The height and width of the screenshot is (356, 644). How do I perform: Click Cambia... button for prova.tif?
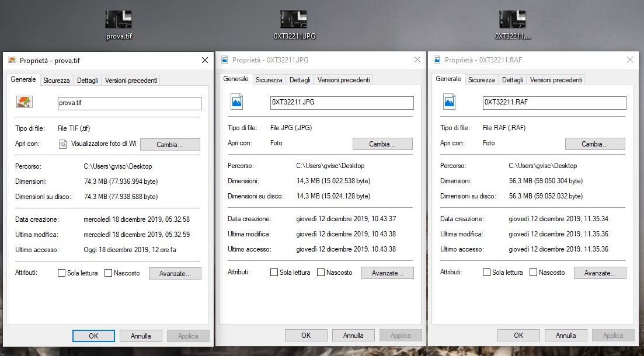point(170,144)
